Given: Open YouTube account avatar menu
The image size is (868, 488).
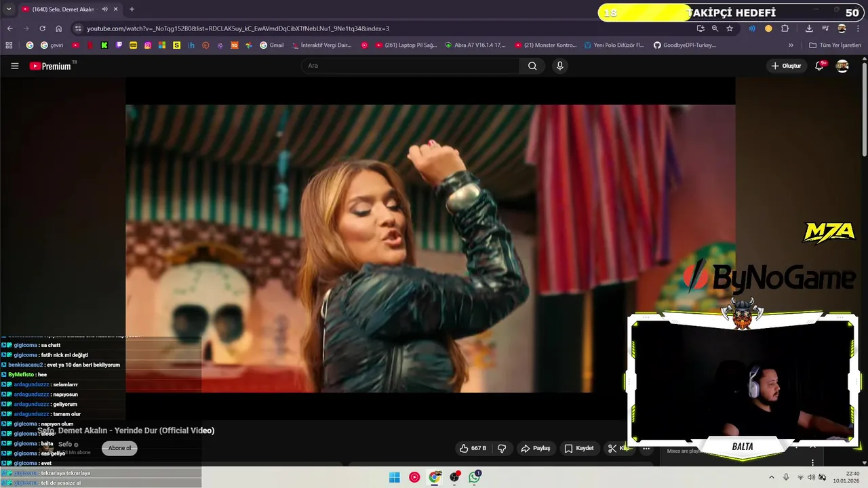Looking at the screenshot, I should coord(842,66).
